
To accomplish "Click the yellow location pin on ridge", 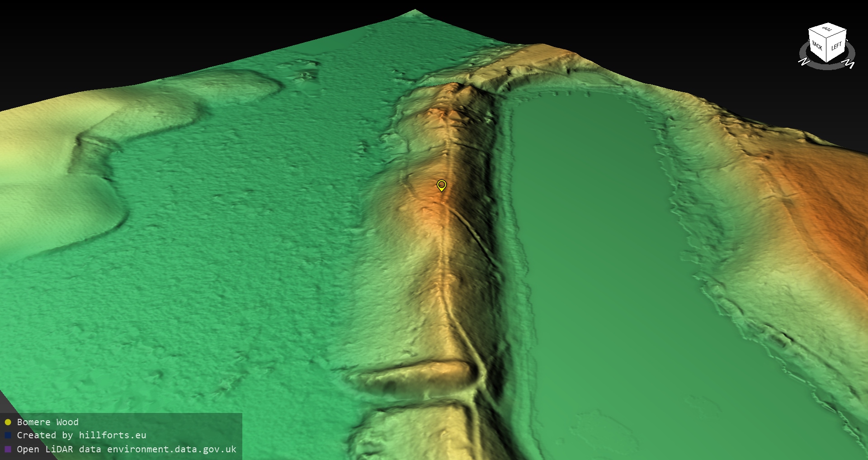I will 441,185.
